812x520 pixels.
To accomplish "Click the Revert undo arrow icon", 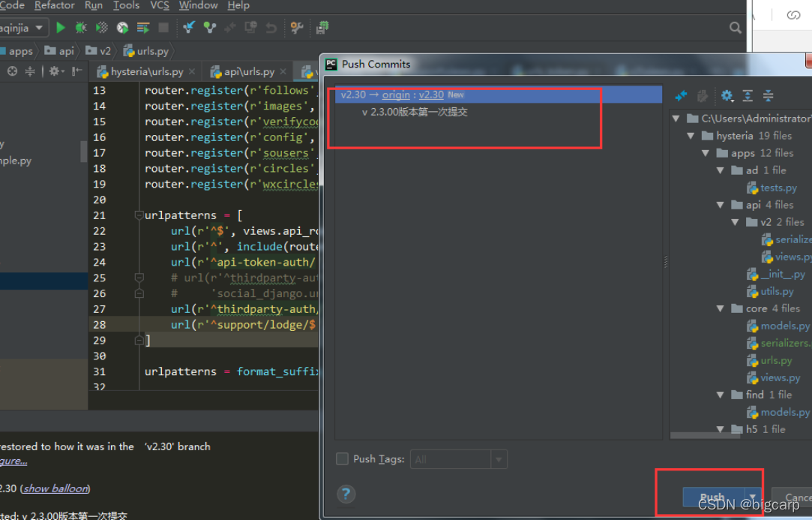I will [271, 28].
